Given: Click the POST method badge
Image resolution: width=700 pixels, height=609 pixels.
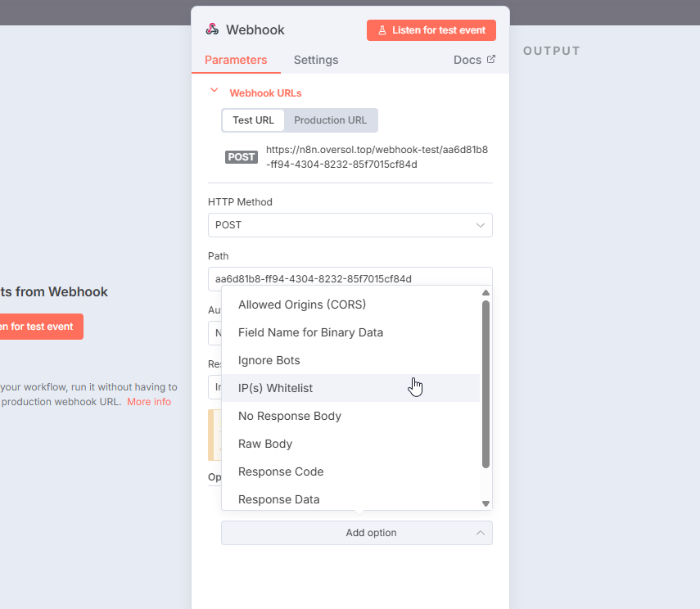Looking at the screenshot, I should click(242, 157).
